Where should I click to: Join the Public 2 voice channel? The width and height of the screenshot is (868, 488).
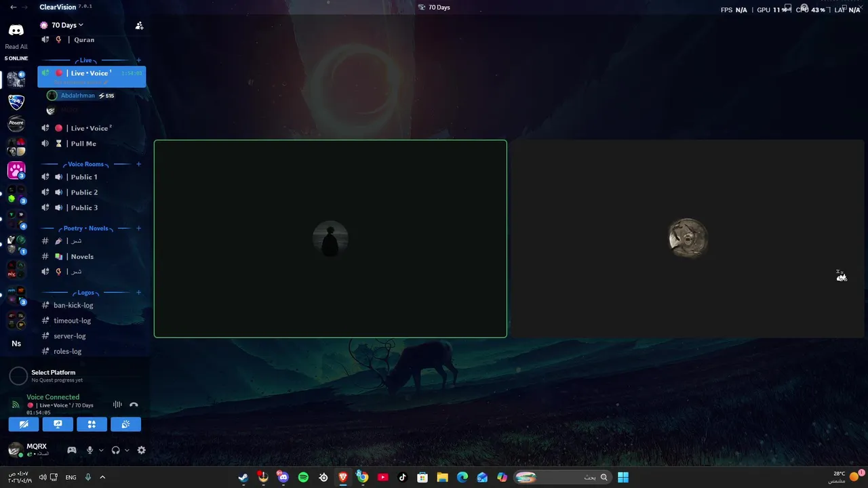click(92, 192)
